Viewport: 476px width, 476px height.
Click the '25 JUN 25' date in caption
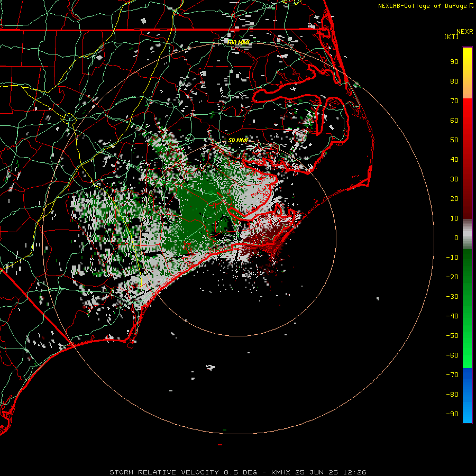click(x=317, y=472)
